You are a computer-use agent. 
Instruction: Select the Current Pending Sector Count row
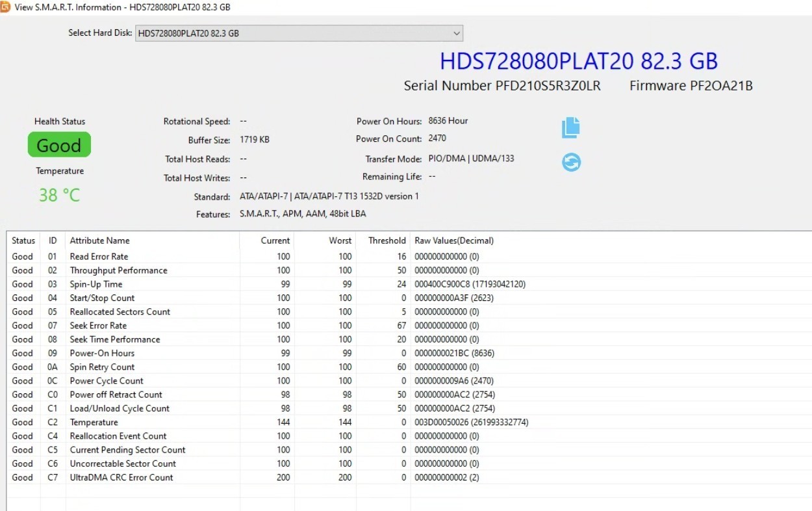[409, 450]
